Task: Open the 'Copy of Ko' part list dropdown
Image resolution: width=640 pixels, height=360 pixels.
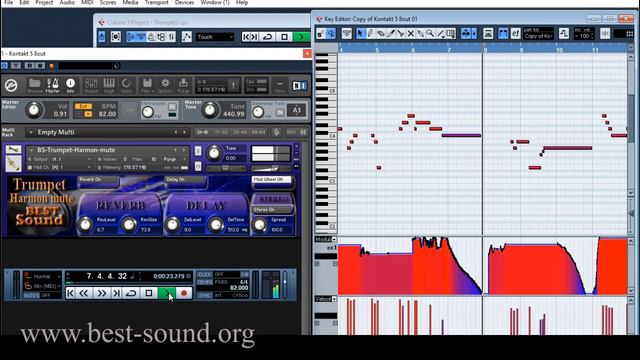Action: pyautogui.click(x=538, y=36)
